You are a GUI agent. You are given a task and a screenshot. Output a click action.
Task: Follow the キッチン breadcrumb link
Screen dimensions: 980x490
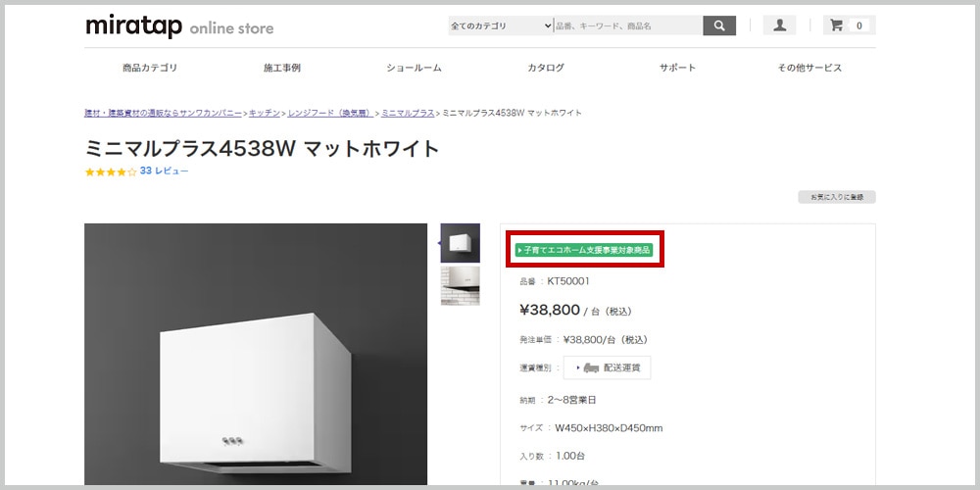[x=265, y=113]
